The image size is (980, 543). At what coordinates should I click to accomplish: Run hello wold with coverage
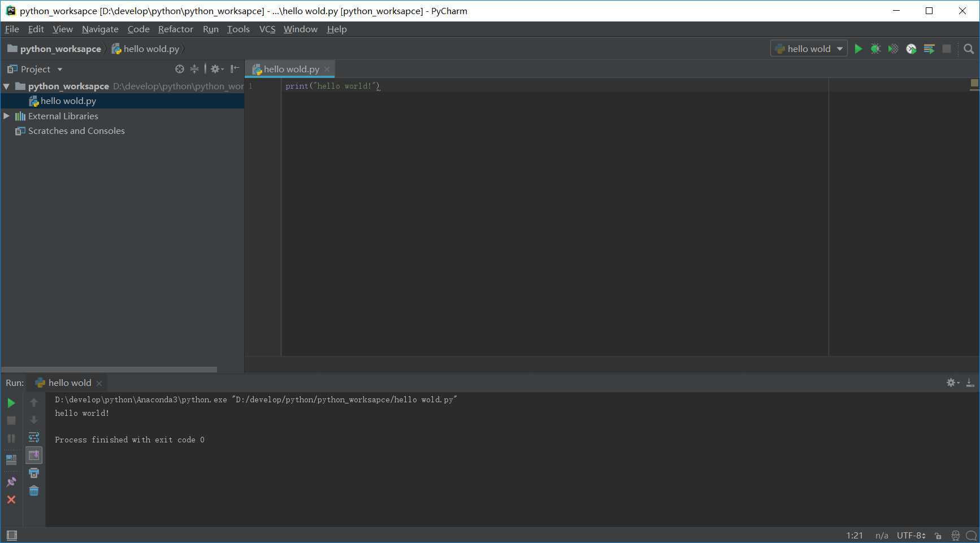[x=893, y=49]
